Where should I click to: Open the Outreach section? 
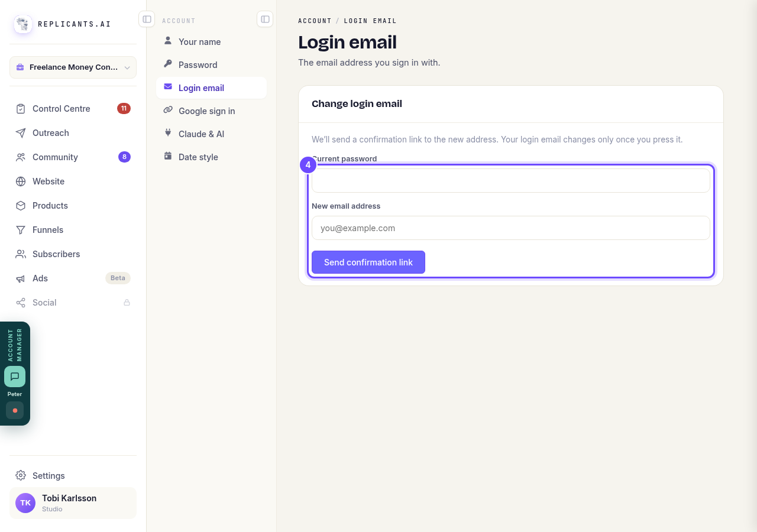(73, 133)
